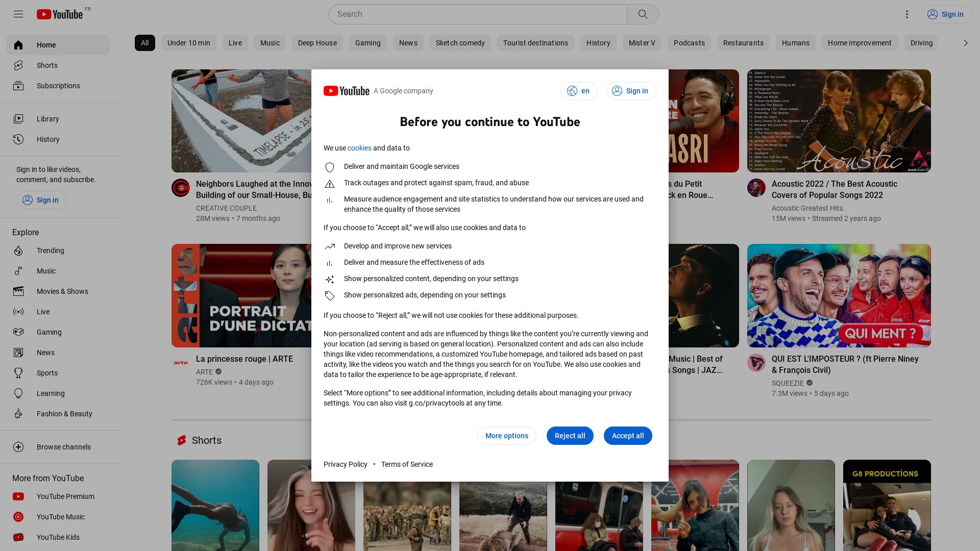Image resolution: width=980 pixels, height=551 pixels.
Task: Open the underwater swimmer short thumbnail
Action: point(215,505)
